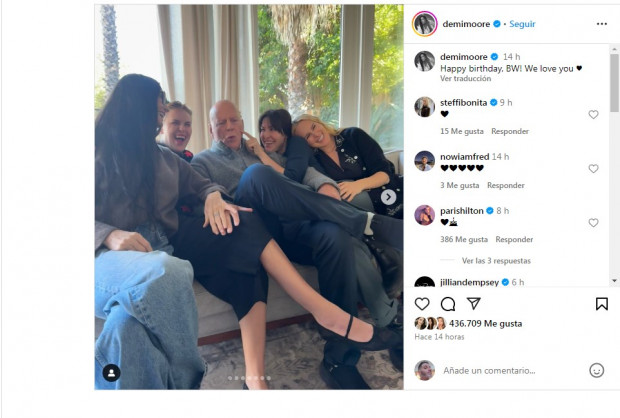Share post via paper plane icon

coord(473,303)
